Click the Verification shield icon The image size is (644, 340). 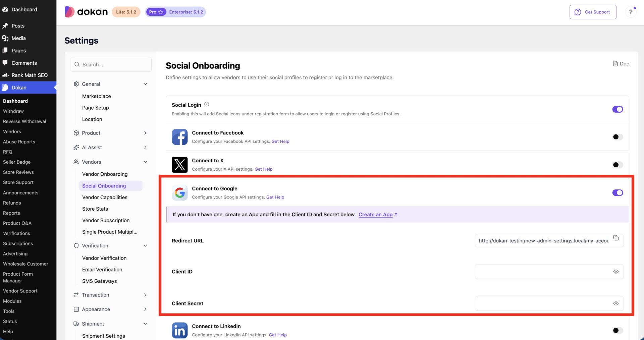point(76,245)
